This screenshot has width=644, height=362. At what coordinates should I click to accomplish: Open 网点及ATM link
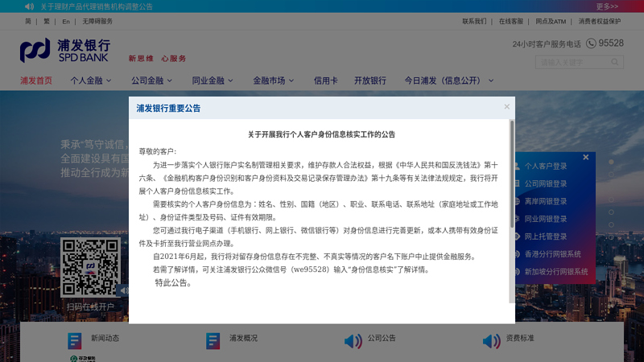pos(551,22)
